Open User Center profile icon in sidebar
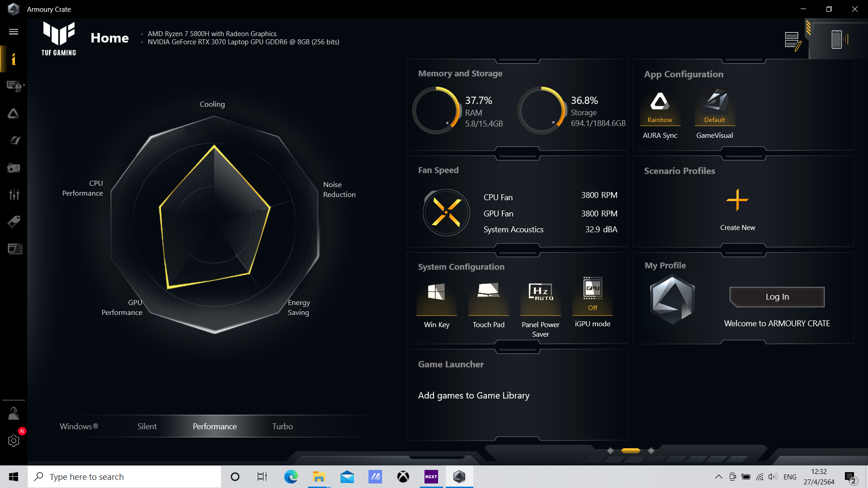868x488 pixels. (14, 413)
